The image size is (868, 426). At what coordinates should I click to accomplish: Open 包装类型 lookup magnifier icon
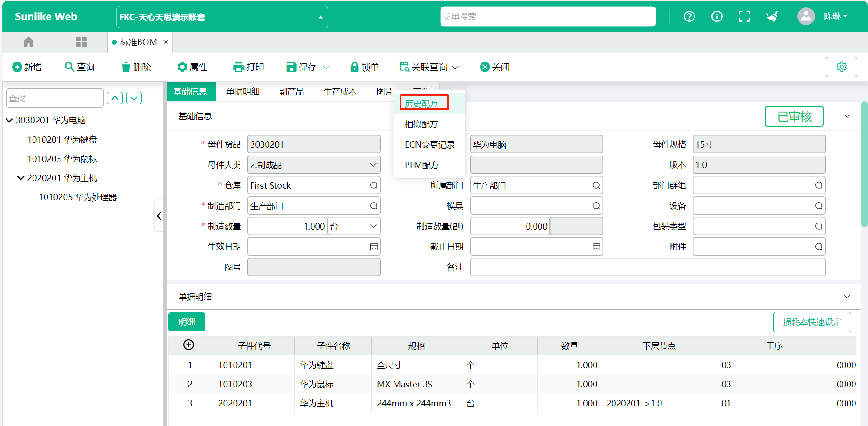tap(819, 226)
